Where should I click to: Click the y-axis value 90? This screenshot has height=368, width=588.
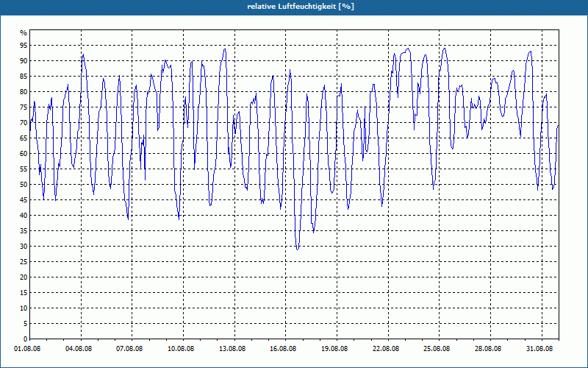[x=24, y=61]
